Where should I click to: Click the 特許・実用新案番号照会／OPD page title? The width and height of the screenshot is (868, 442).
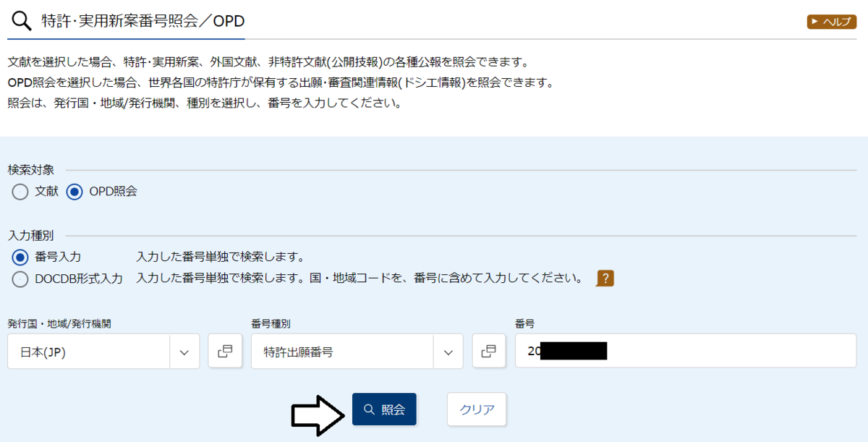point(143,21)
